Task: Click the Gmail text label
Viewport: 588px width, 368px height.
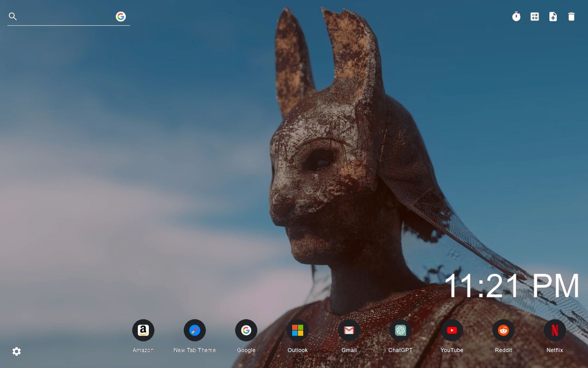Action: pyautogui.click(x=349, y=350)
